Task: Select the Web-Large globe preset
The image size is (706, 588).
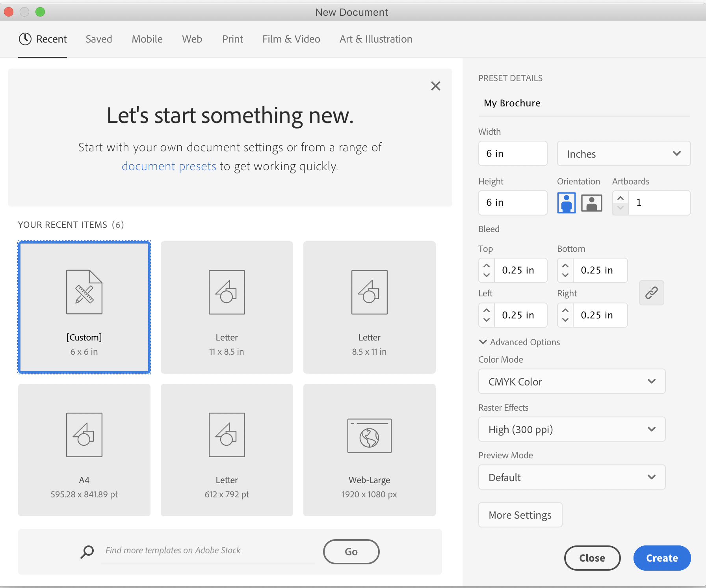Action: tap(369, 450)
